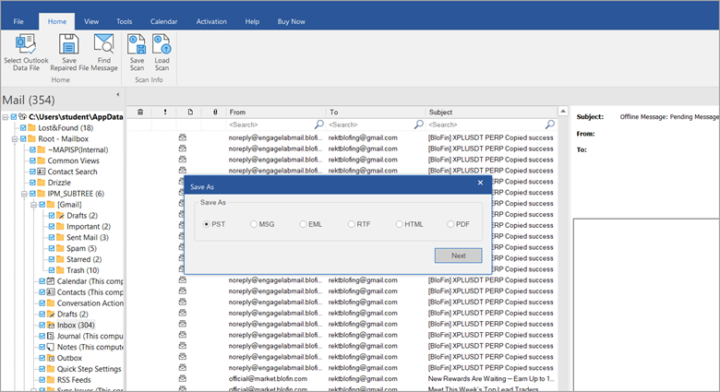Viewport: 720px width, 392px height.
Task: Click envelope icon of first email row
Action: (183, 137)
